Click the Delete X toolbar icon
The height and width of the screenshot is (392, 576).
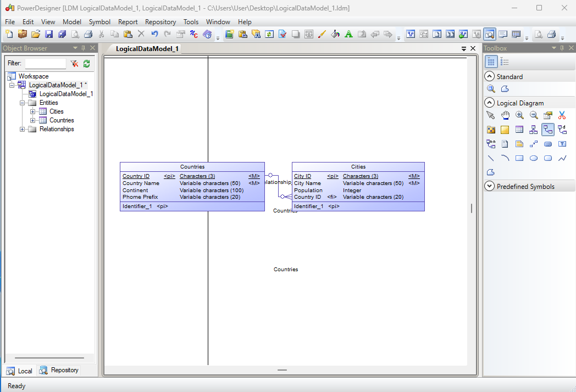tap(141, 34)
